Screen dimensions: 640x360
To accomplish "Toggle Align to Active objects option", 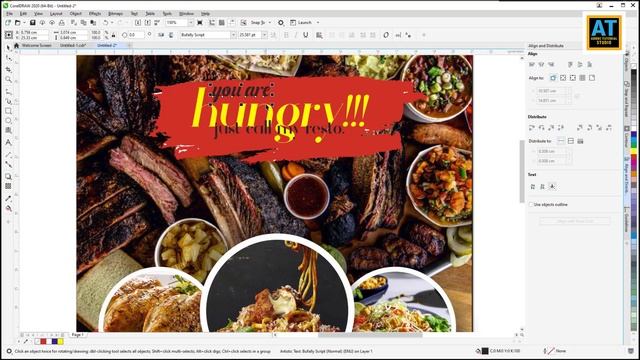I will pos(553,78).
